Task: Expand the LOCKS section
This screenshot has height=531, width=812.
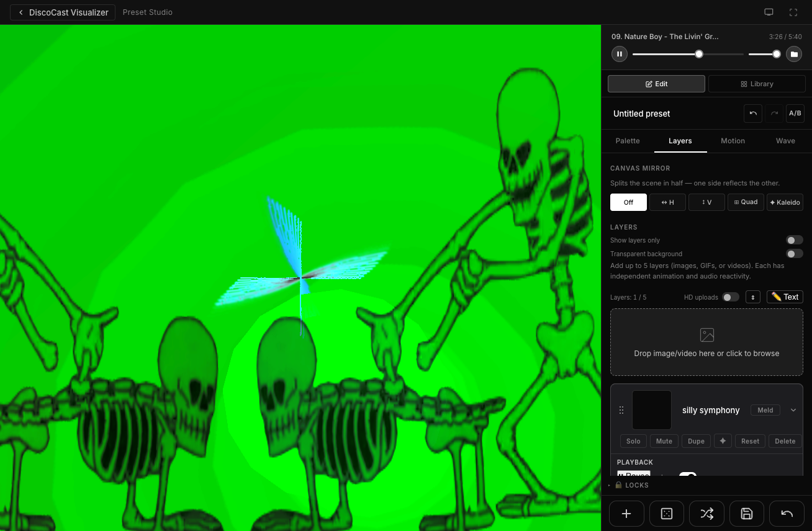Action: pos(706,485)
